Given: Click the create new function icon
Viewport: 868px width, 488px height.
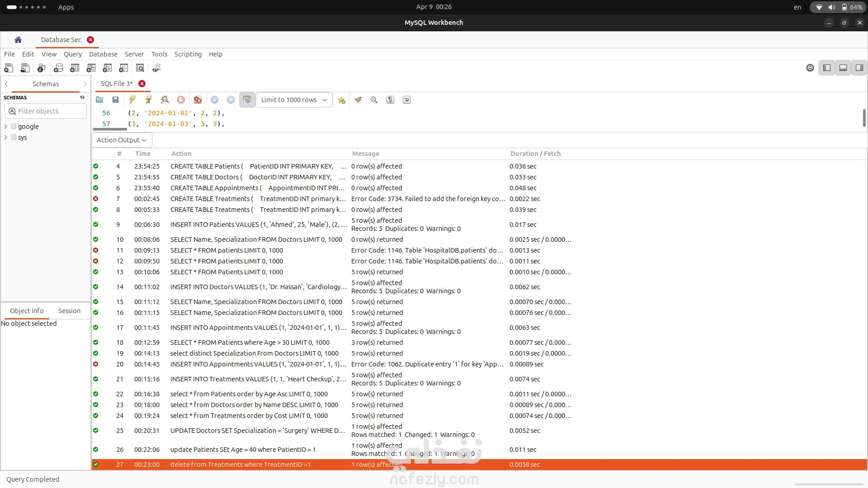Looking at the screenshot, I should [x=123, y=68].
